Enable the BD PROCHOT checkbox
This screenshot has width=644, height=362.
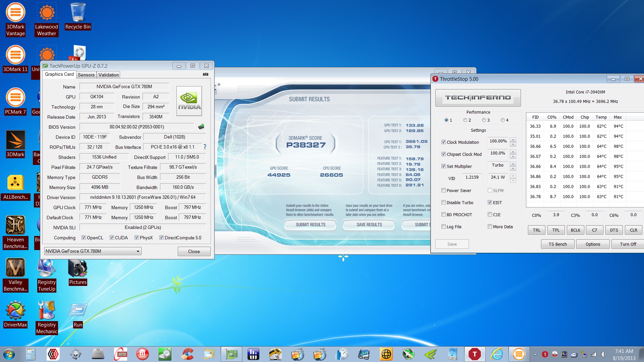(x=443, y=215)
